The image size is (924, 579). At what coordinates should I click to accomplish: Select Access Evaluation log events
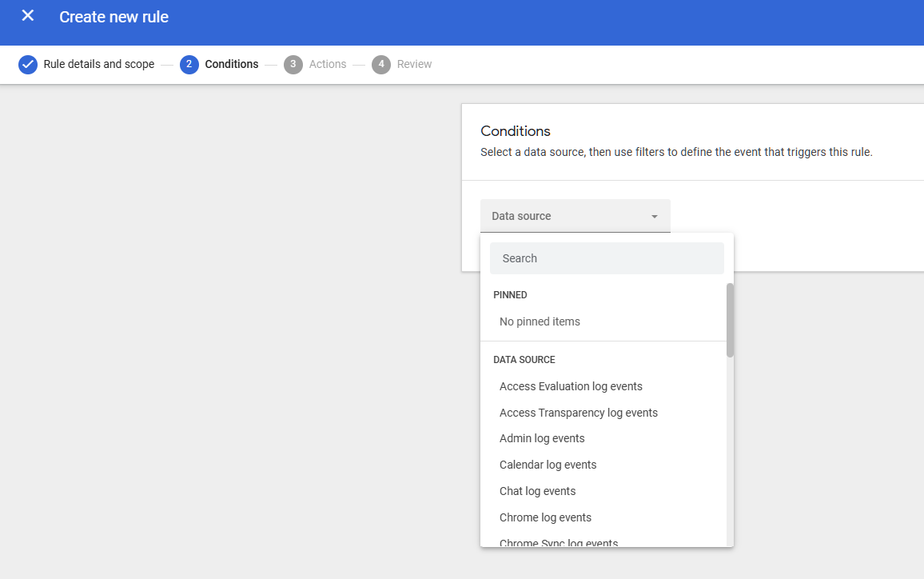571,386
